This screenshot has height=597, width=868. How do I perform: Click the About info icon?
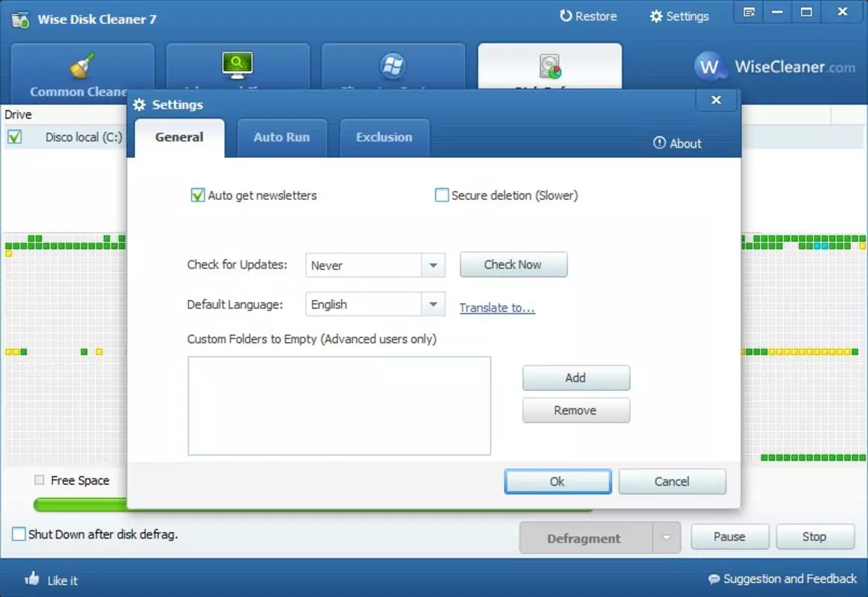click(x=659, y=143)
